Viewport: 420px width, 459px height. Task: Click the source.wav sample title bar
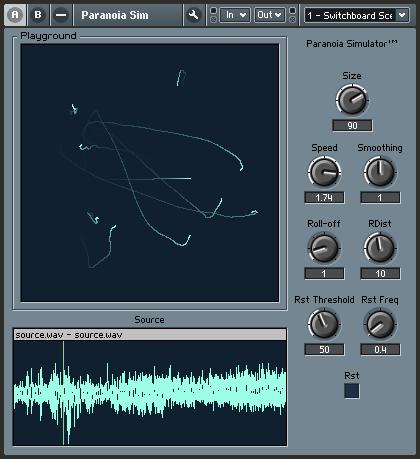(150, 335)
